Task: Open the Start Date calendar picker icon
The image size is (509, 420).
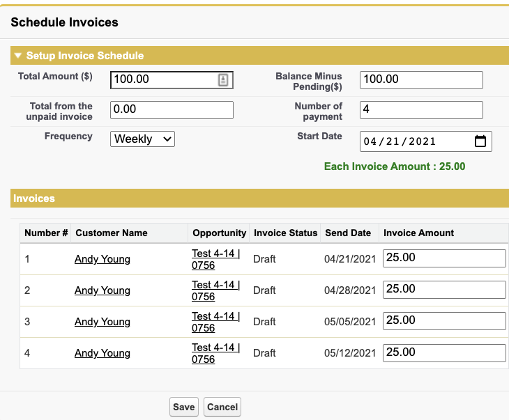Action: (x=480, y=141)
